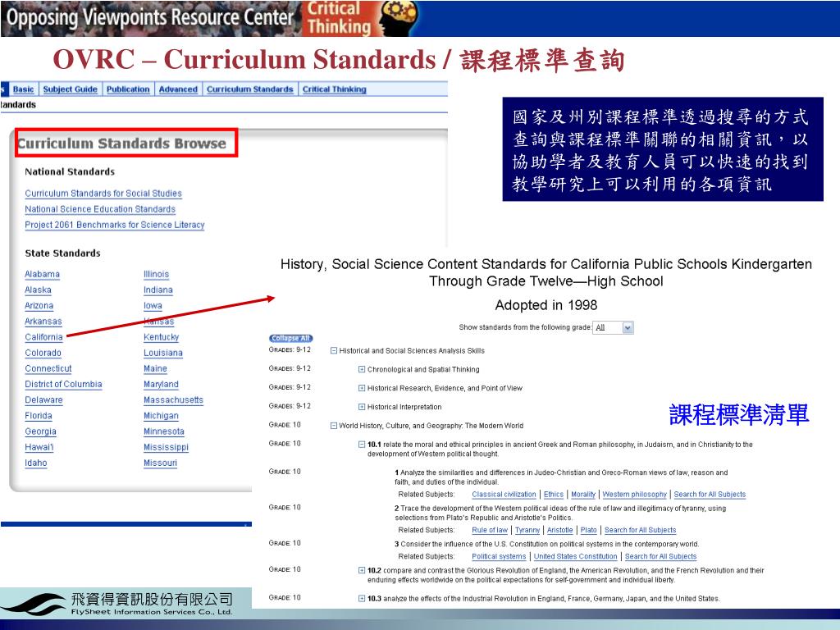Choose Connecticut state standards
This screenshot has width=840, height=630.
48,368
